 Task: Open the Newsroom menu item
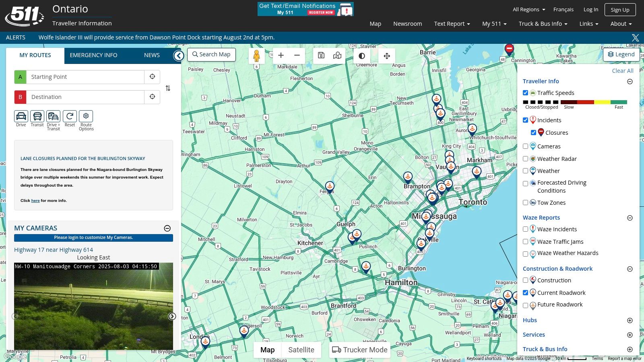click(x=407, y=24)
